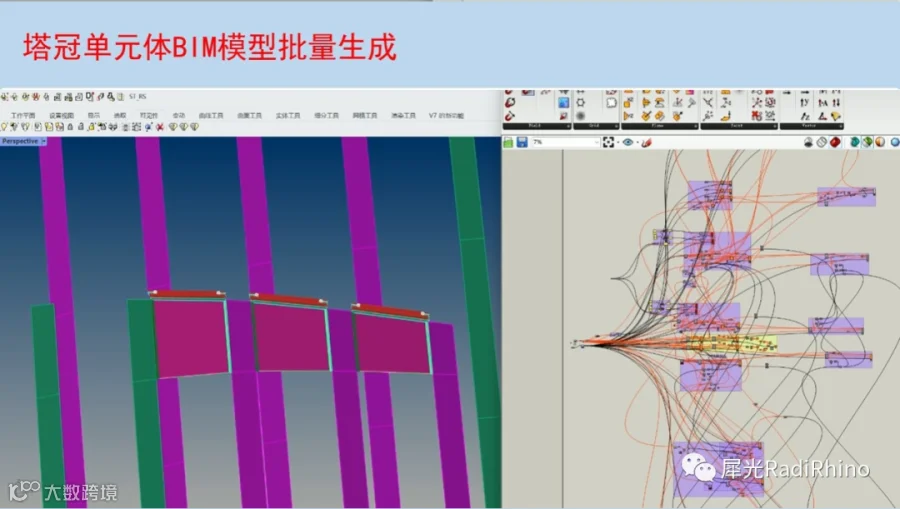The height and width of the screenshot is (509, 900).
Task: Click the ST_RS label in Rhino's top toolbar
Action: 138,96
